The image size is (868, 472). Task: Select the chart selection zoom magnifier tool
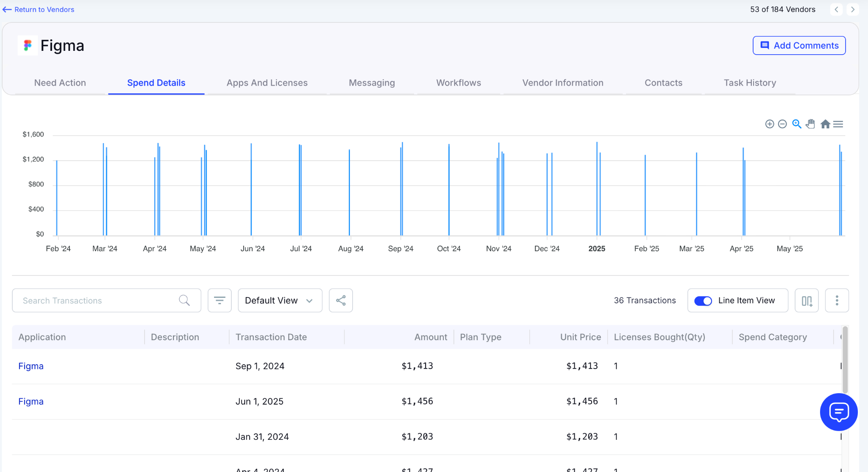(x=797, y=124)
